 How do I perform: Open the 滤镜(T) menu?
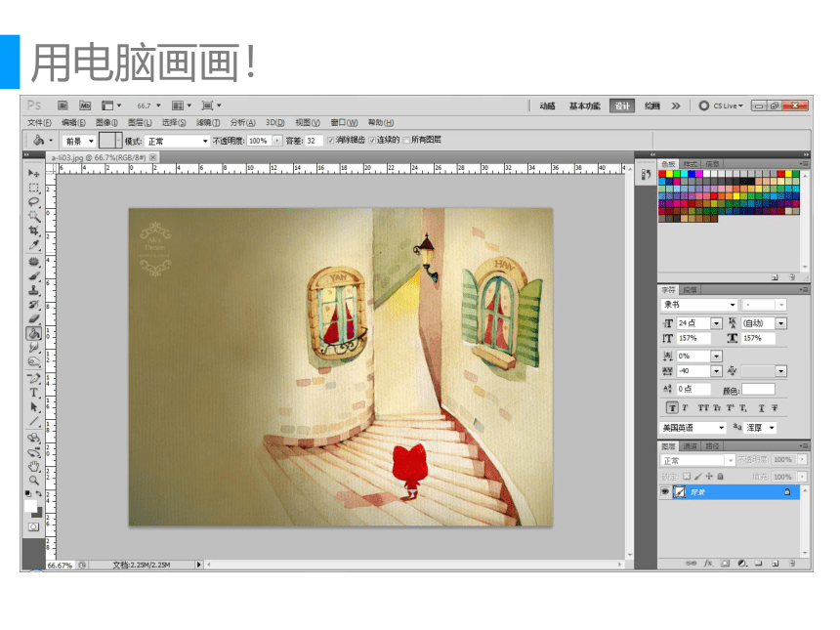click(x=208, y=123)
